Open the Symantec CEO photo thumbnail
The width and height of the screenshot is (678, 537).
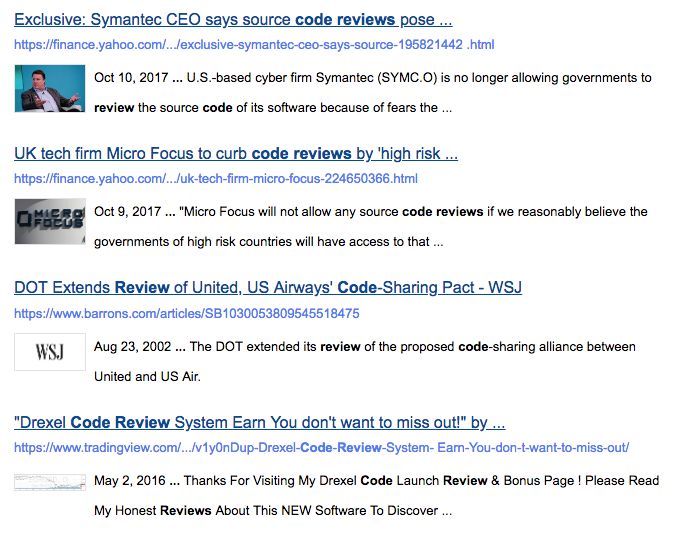point(50,89)
